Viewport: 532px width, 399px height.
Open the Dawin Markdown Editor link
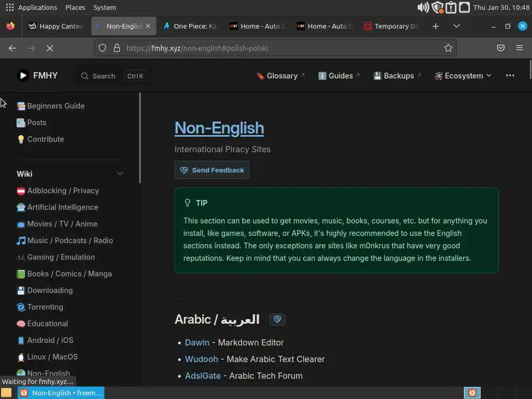click(197, 343)
